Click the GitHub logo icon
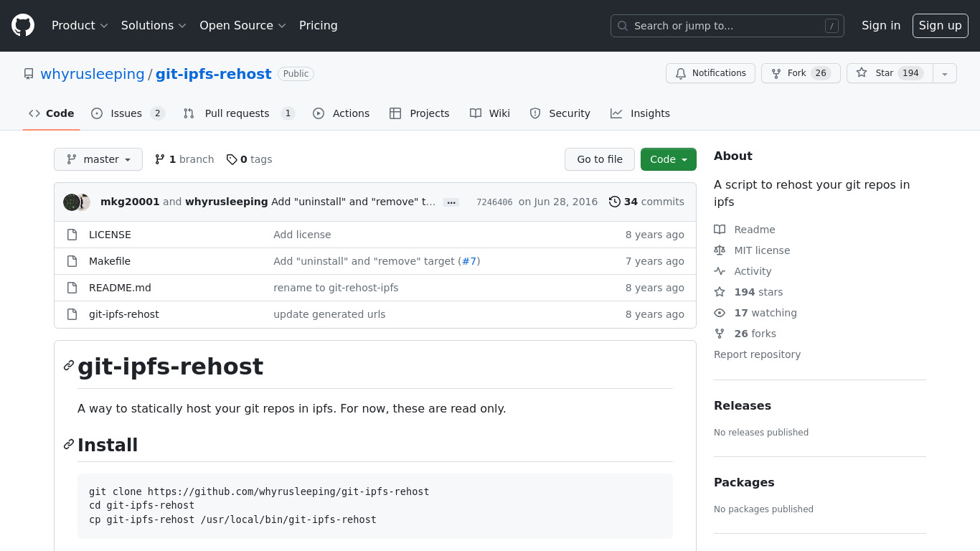 tap(23, 26)
